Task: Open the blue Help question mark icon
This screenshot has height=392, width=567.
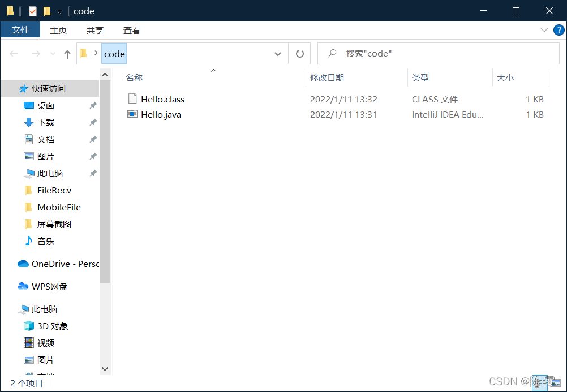Action: pos(559,30)
